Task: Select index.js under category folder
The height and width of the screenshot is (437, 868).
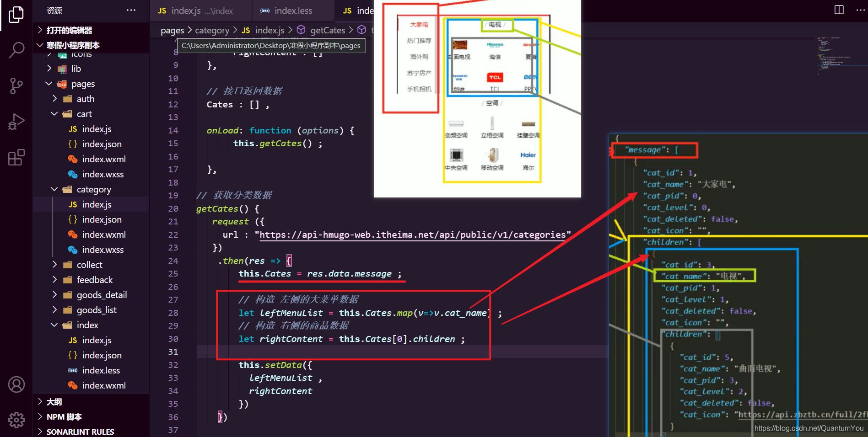Action: coord(91,204)
